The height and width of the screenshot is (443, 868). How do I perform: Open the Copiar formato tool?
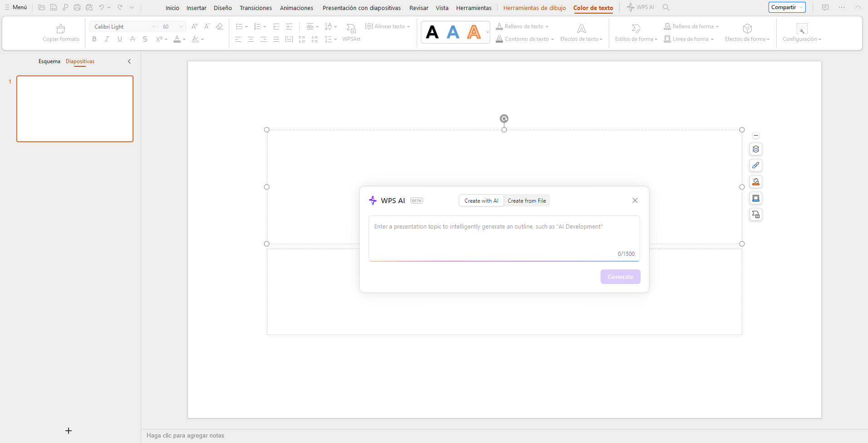pos(61,32)
